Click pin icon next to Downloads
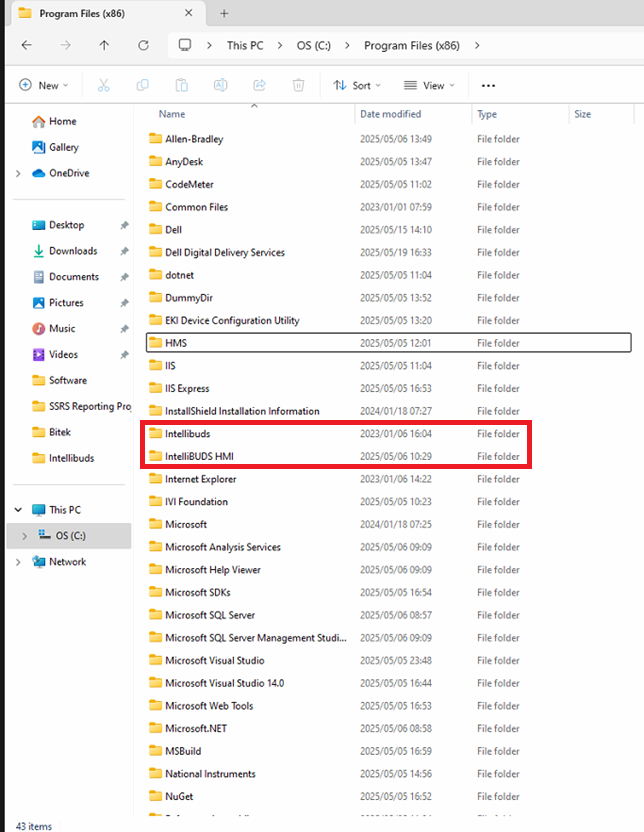The width and height of the screenshot is (644, 832). (x=124, y=251)
